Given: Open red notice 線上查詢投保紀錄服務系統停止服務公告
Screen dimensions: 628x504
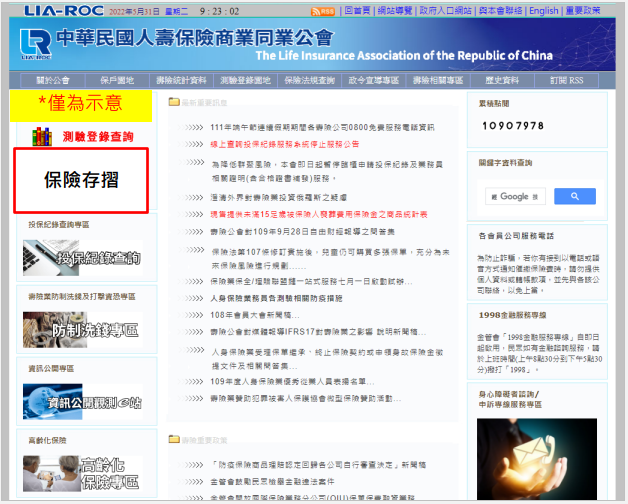Looking at the screenshot, I should [285, 144].
